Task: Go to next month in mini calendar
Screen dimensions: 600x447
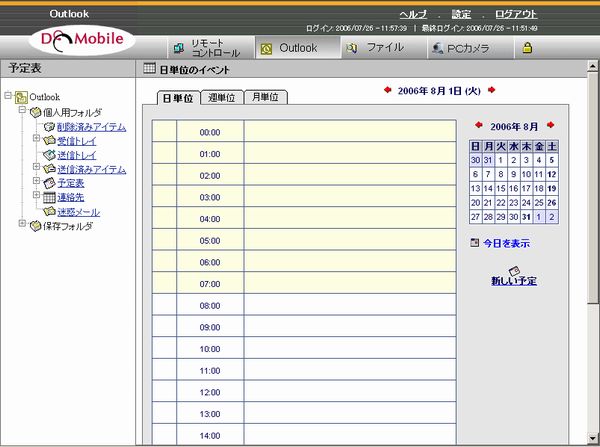Action: (x=550, y=127)
